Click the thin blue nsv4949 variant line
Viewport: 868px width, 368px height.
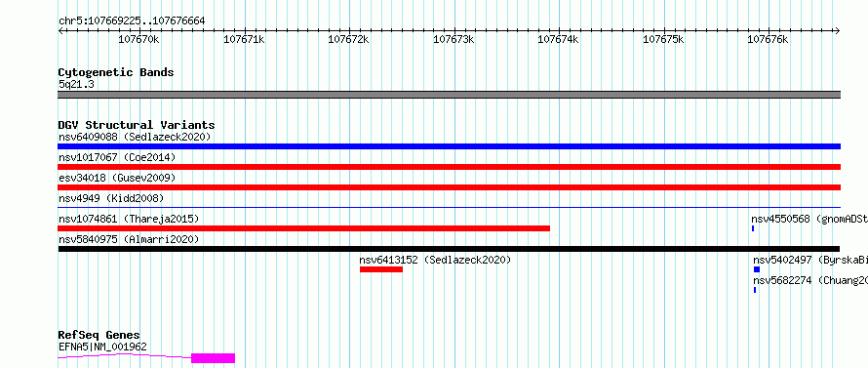tap(449, 207)
